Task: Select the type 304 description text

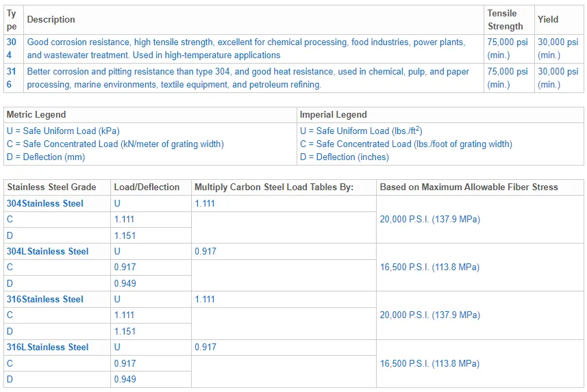Action: pyautogui.click(x=245, y=49)
